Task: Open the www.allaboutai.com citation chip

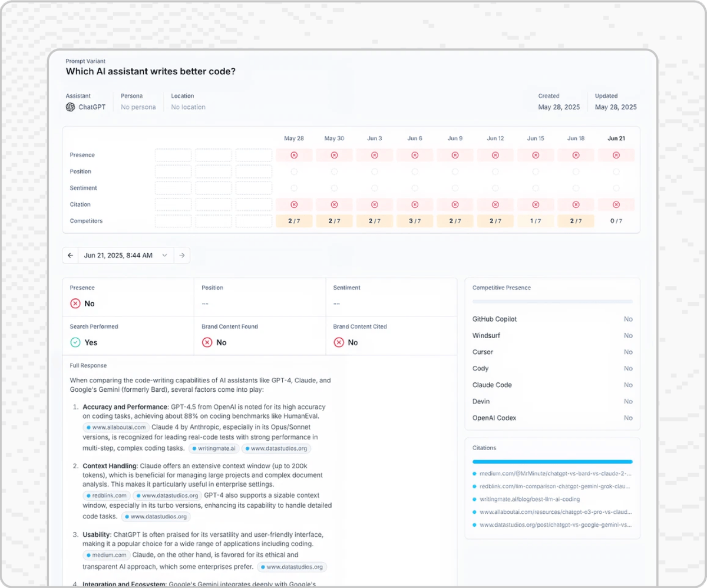Action: tap(116, 427)
